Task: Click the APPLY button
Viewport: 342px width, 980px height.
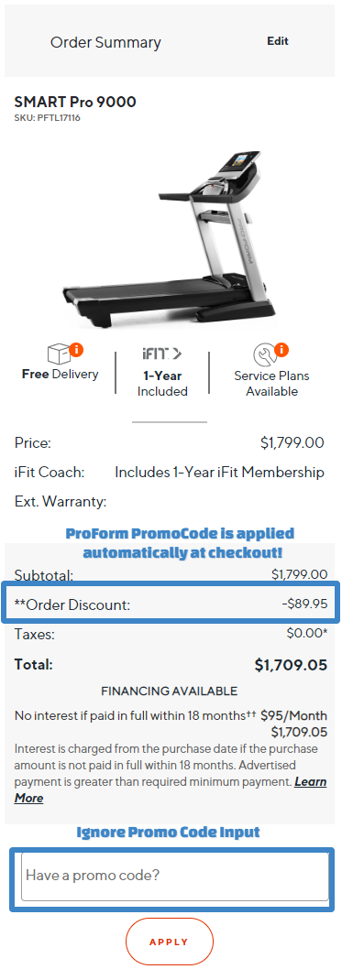Action: (170, 942)
